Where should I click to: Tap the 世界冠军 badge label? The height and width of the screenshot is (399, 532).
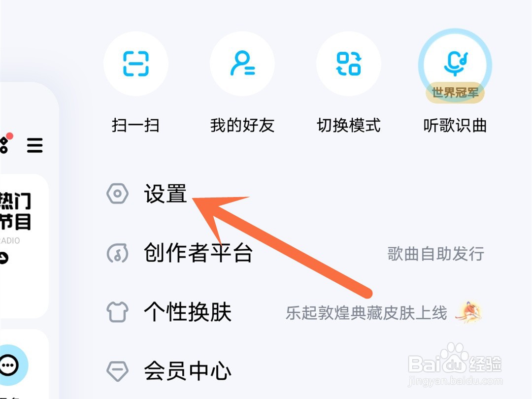455,92
